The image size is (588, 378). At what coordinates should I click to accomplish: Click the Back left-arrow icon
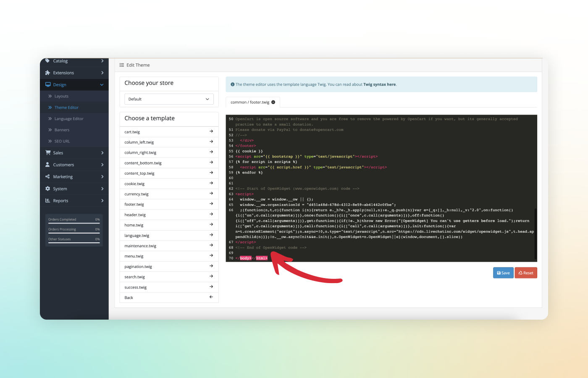point(211,297)
